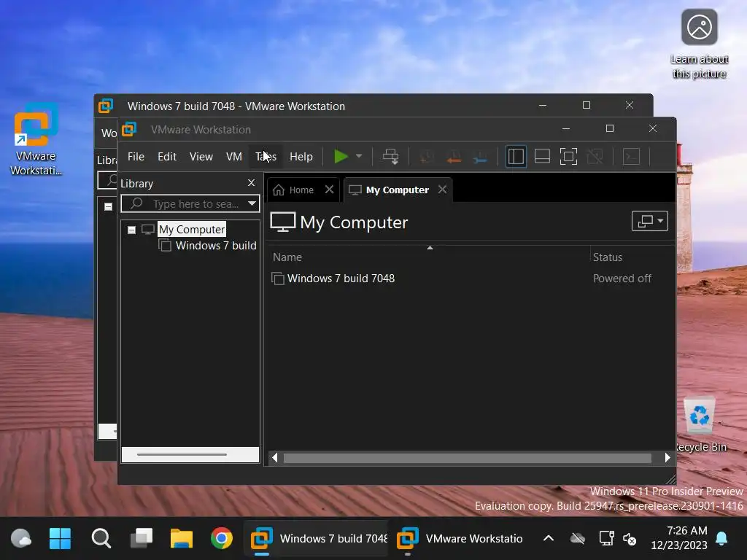Viewport: 747px width, 560px height.
Task: Expand the Library search filter dropdown
Action: click(252, 204)
